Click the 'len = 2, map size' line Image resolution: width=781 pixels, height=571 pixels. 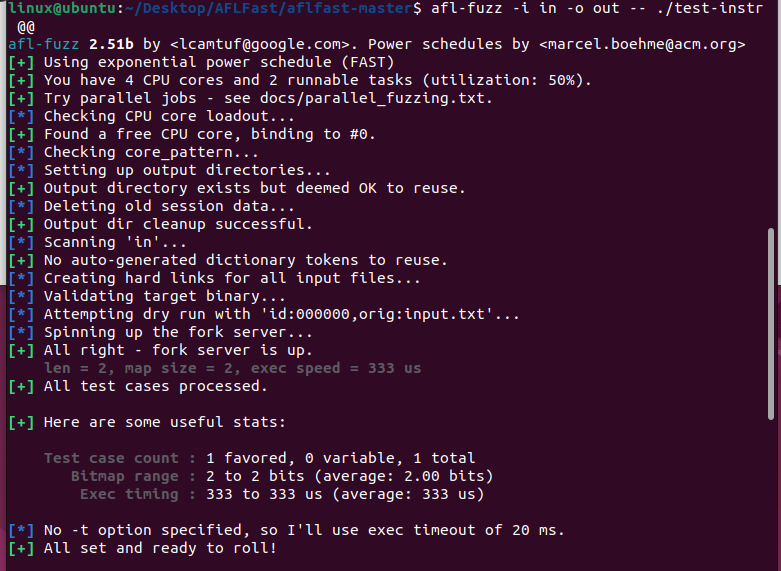pos(232,369)
